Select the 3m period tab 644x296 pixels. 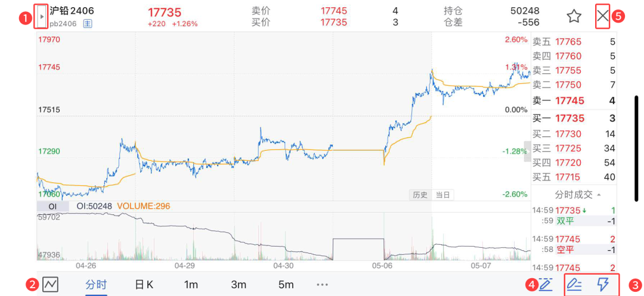pos(239,285)
